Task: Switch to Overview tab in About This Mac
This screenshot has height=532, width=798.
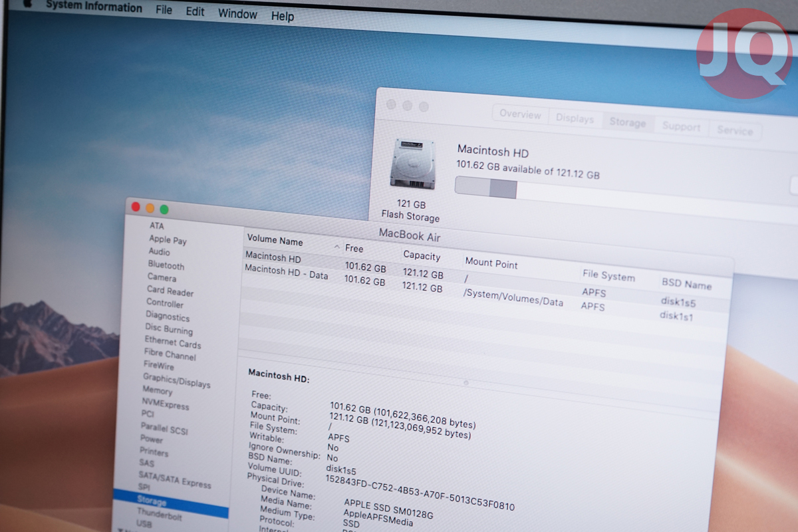Action: (521, 114)
